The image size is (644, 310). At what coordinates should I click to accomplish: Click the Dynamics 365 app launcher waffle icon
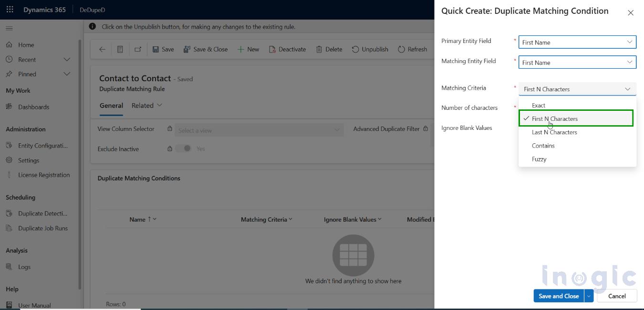[x=10, y=9]
